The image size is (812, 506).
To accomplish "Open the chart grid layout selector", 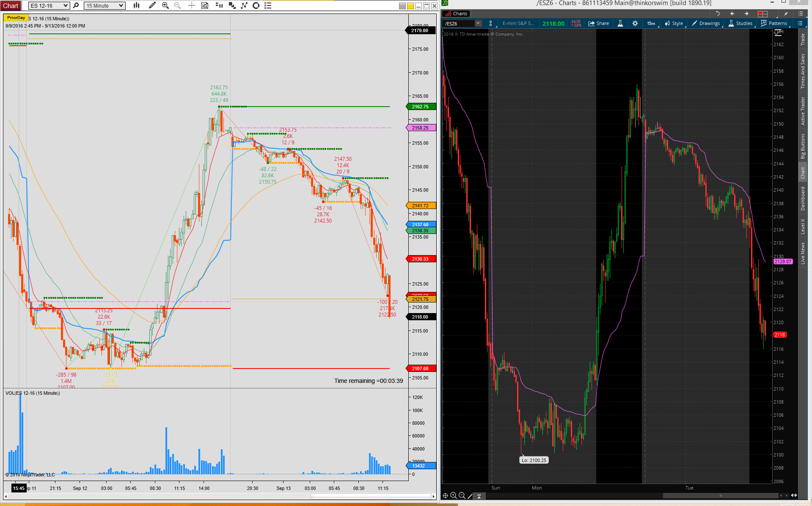I will coord(763,14).
